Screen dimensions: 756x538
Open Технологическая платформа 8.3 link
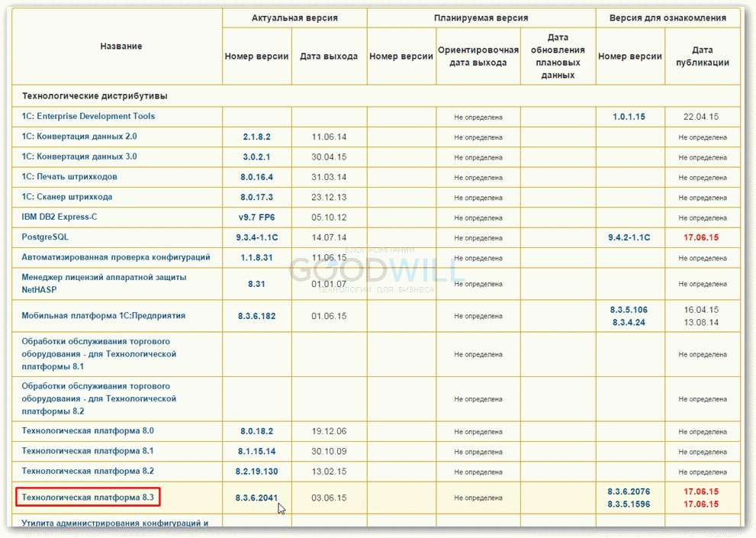tap(88, 498)
